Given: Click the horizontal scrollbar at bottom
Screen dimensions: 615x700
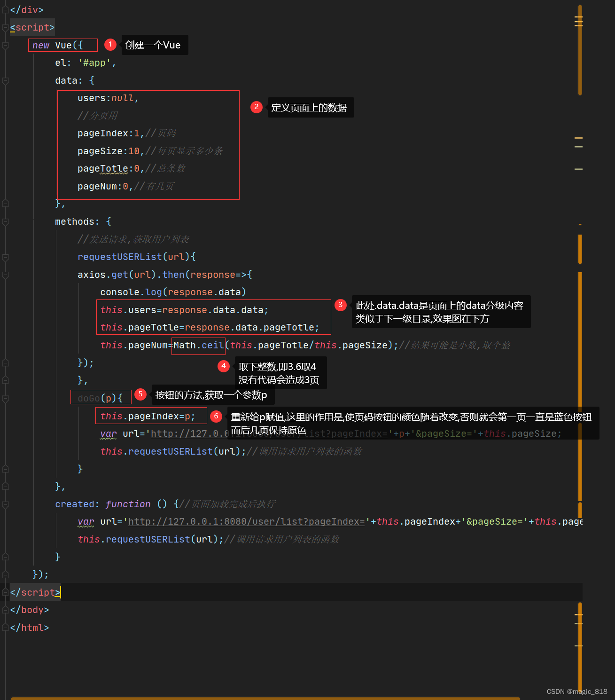Looking at the screenshot, I should click(x=265, y=698).
